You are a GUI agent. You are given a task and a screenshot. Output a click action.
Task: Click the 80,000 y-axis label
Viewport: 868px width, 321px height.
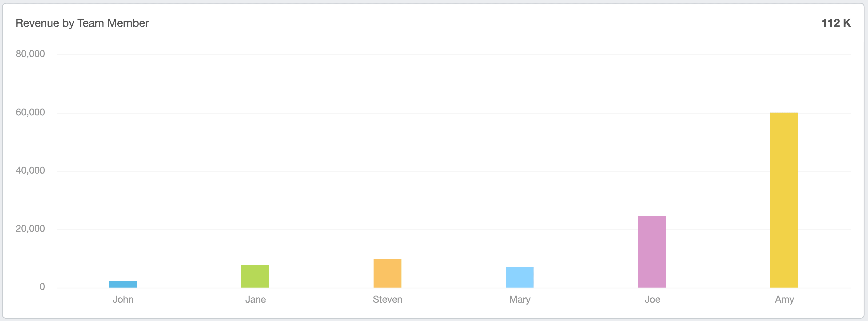pos(30,54)
